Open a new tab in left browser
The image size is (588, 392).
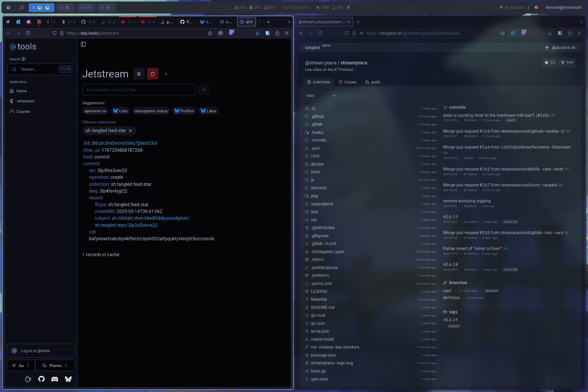coord(268,22)
